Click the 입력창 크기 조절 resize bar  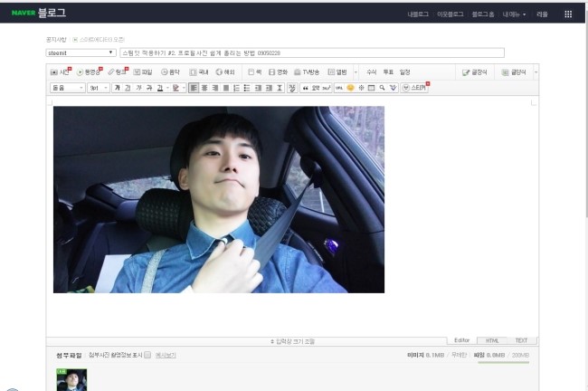292,341
